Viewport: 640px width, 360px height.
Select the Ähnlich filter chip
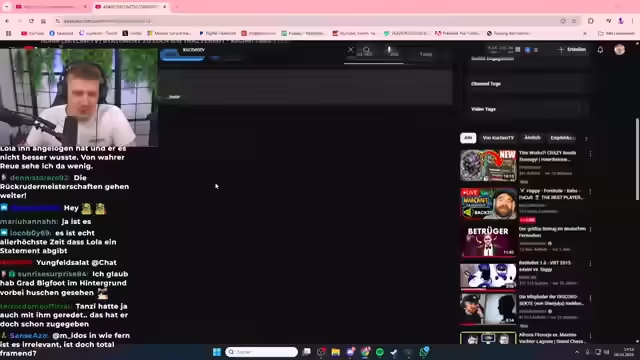532,138
